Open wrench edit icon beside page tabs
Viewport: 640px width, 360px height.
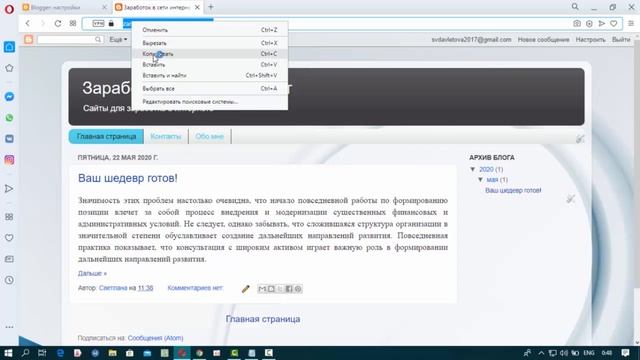580,139
